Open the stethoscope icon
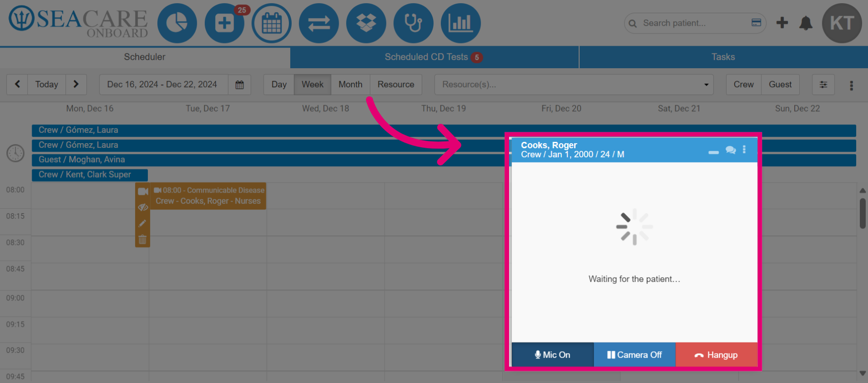The height and width of the screenshot is (383, 868). point(413,23)
